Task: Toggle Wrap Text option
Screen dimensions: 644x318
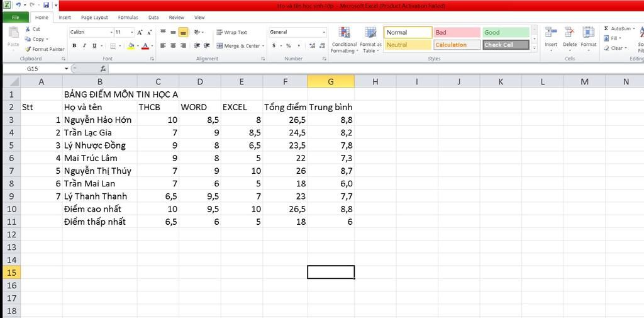Action: [231, 32]
